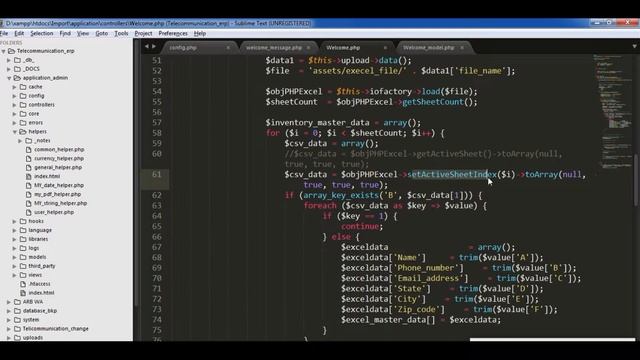Close the welcome_message.php tab
This screenshot has height=360, width=640.
(309, 48)
